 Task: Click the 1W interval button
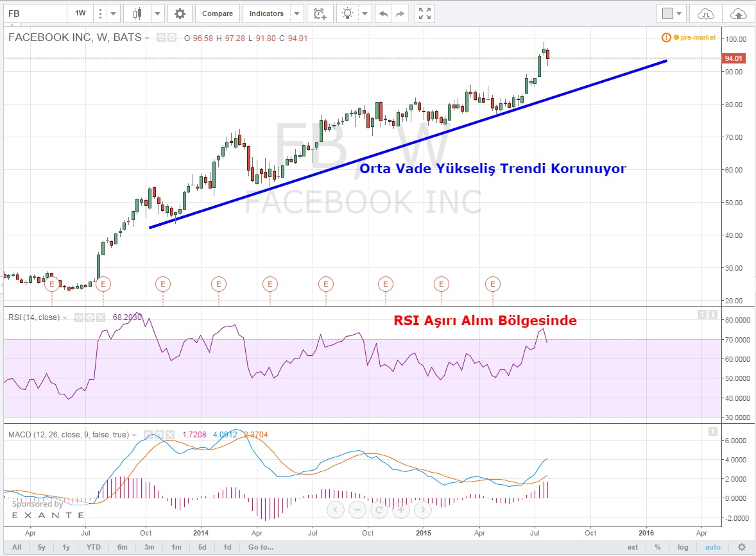[80, 13]
